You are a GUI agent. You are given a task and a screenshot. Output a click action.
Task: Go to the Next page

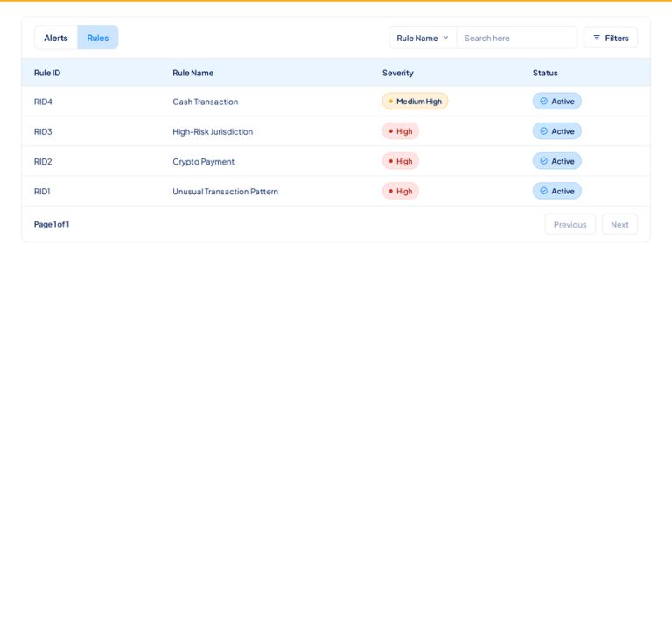tap(619, 224)
